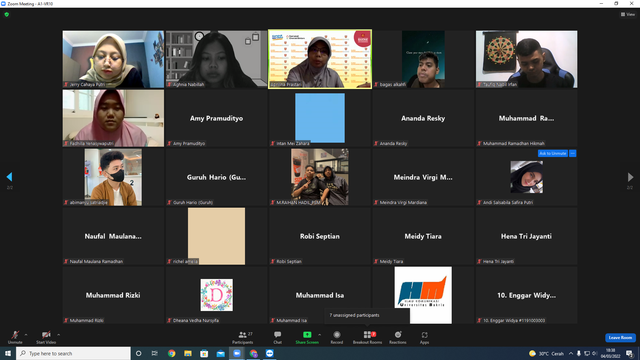The height and width of the screenshot is (360, 640).
Task: Click Ask to Unmute on Andi Salsabila tile
Action: click(553, 153)
